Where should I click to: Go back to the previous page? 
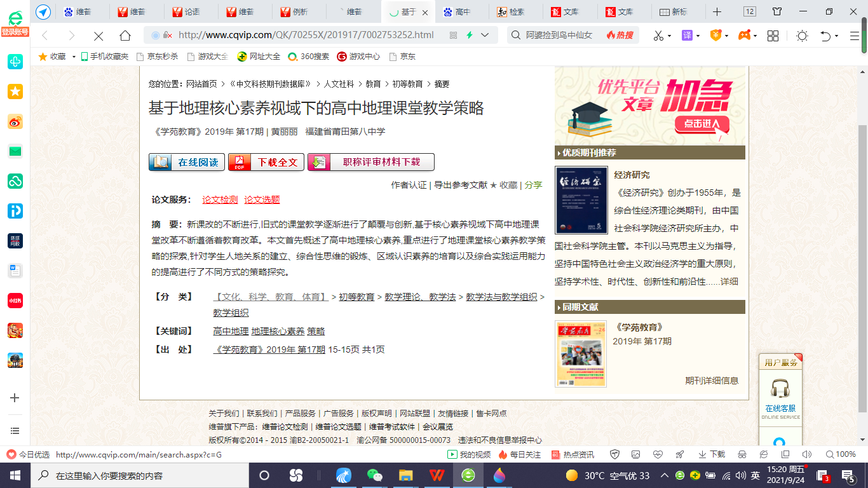click(x=44, y=36)
